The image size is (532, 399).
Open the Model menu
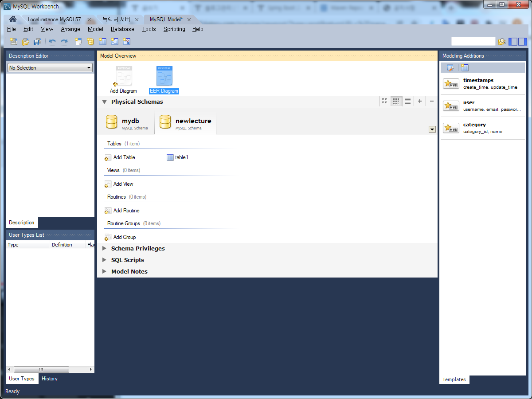(x=95, y=29)
